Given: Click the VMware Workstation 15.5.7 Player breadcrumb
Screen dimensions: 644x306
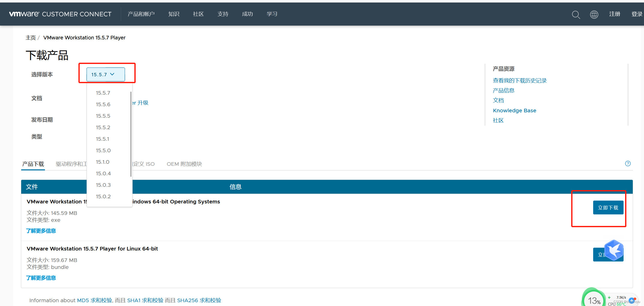Looking at the screenshot, I should [x=84, y=38].
